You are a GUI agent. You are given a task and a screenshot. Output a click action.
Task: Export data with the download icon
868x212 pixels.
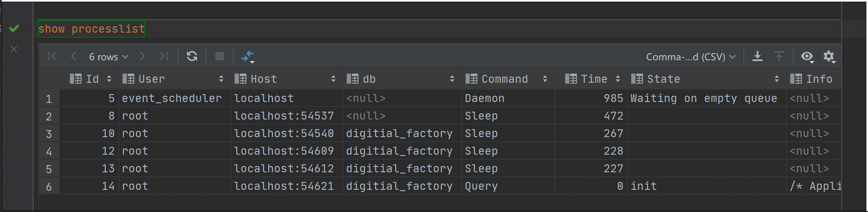(x=757, y=56)
